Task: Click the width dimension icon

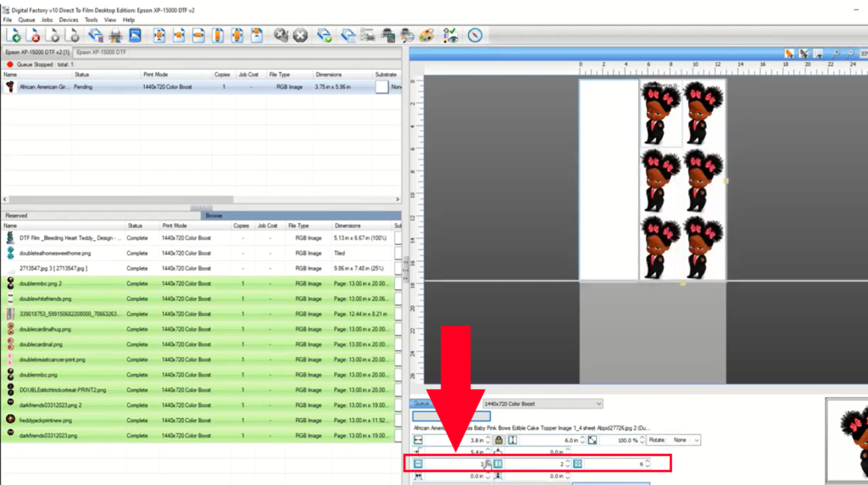Action: pos(418,440)
